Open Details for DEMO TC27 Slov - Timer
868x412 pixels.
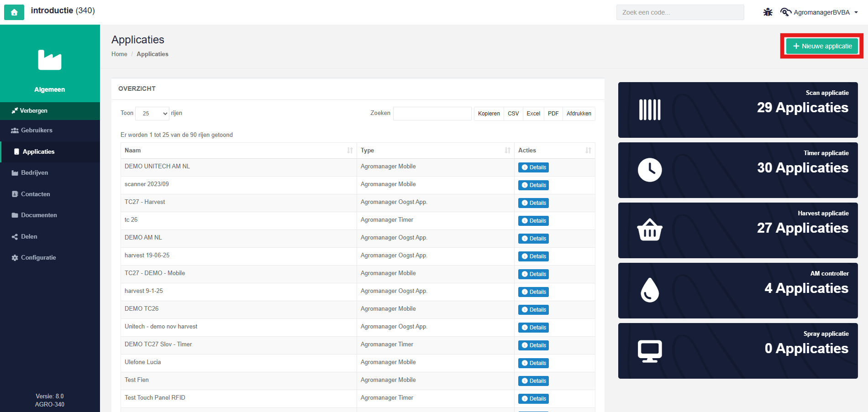tap(533, 345)
